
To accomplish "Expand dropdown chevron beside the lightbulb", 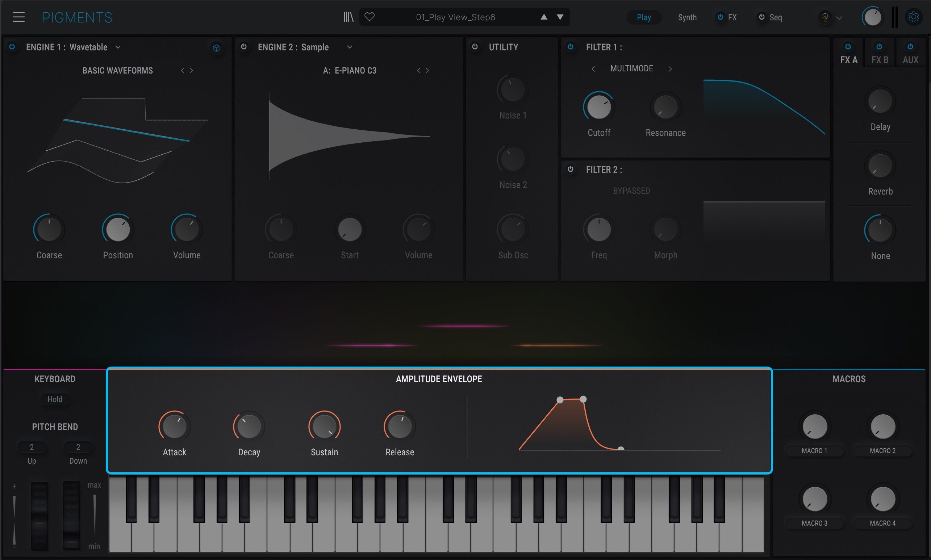I will pos(839,18).
